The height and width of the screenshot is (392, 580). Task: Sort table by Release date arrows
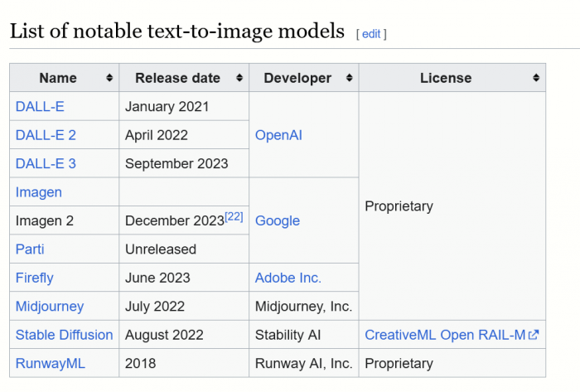click(239, 78)
